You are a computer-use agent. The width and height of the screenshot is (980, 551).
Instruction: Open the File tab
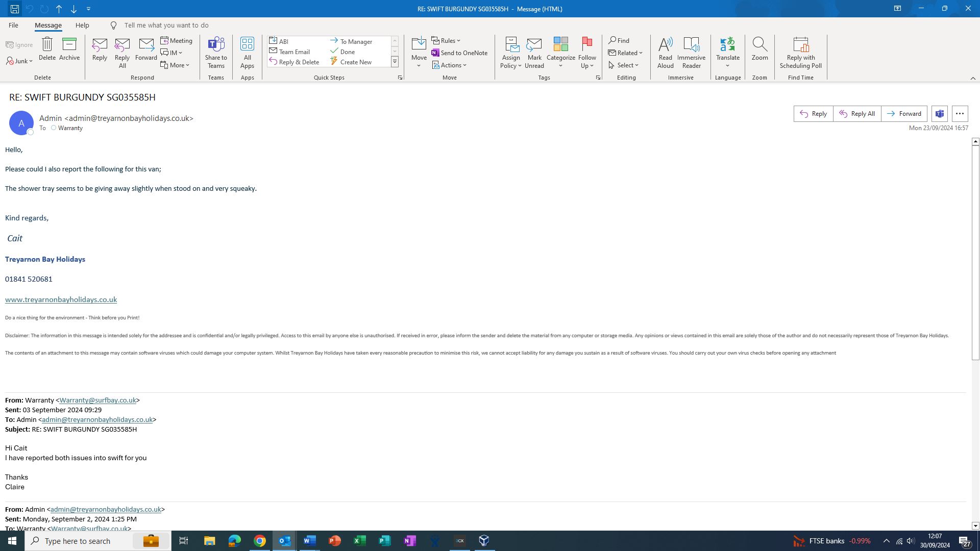(13, 25)
